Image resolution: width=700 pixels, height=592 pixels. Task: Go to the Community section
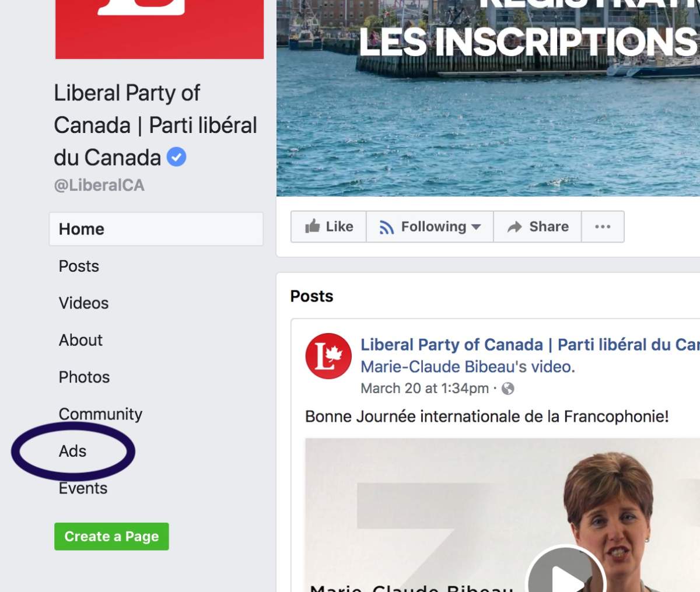(x=100, y=414)
